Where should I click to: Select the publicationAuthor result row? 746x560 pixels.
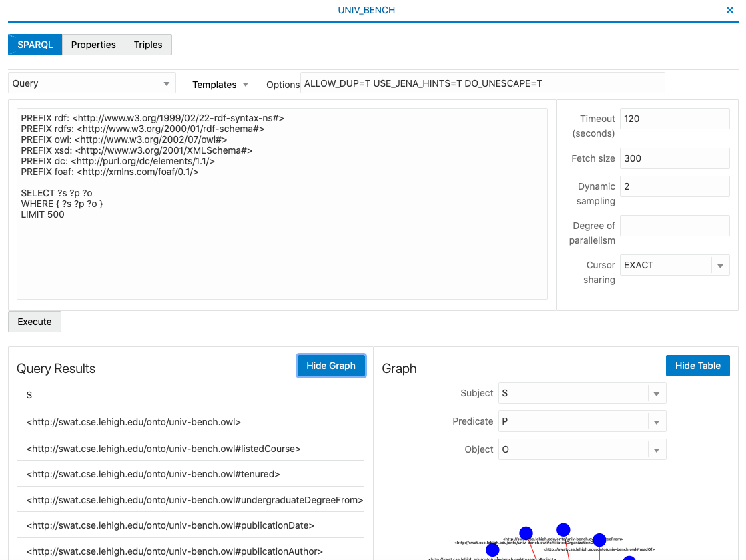click(190, 551)
